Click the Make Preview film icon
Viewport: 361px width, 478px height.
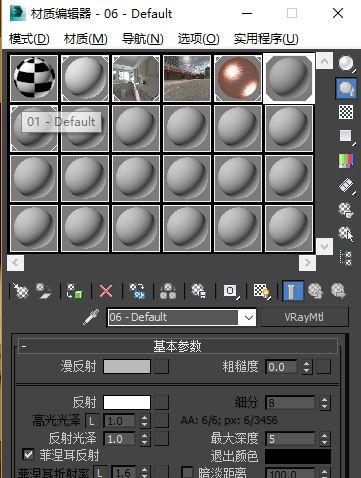(x=346, y=185)
